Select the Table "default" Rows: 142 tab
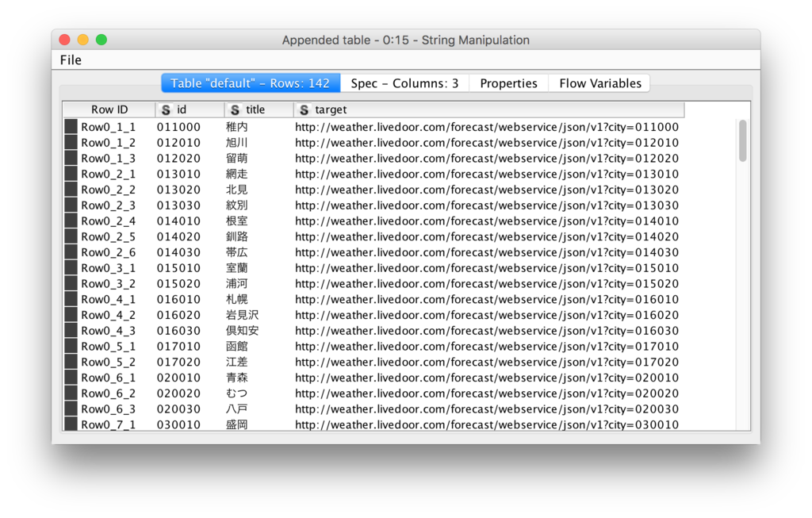812x518 pixels. 251,83
